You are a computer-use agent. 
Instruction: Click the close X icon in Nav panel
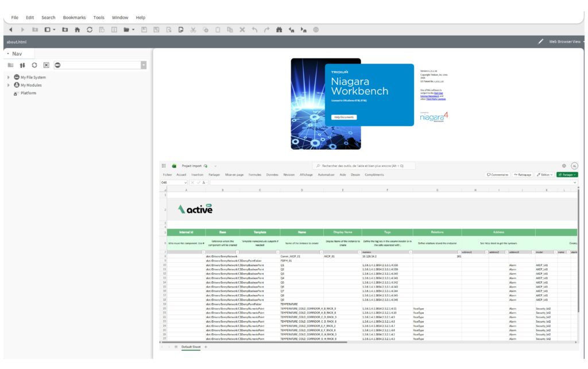click(x=47, y=65)
